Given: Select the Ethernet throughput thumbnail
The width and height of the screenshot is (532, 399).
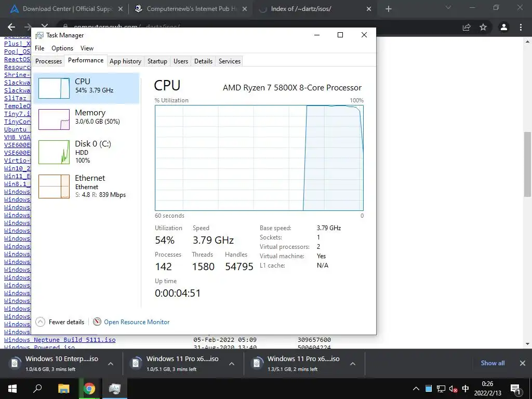Looking at the screenshot, I should click(54, 187).
